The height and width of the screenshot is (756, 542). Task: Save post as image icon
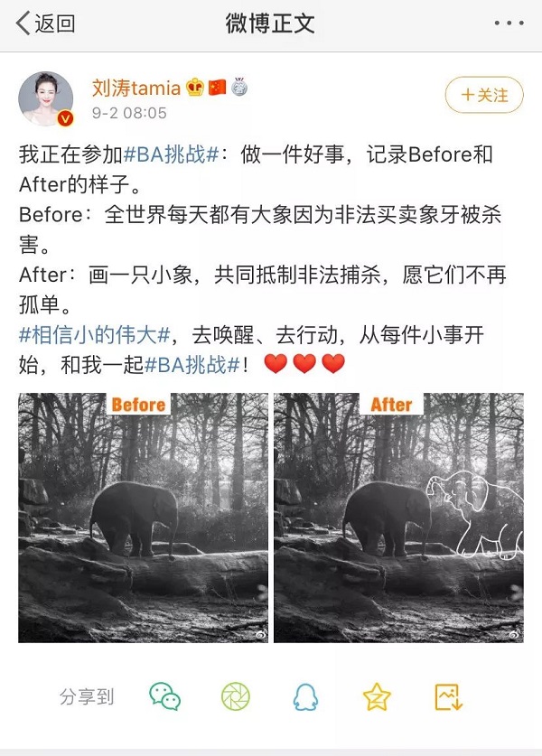448,696
